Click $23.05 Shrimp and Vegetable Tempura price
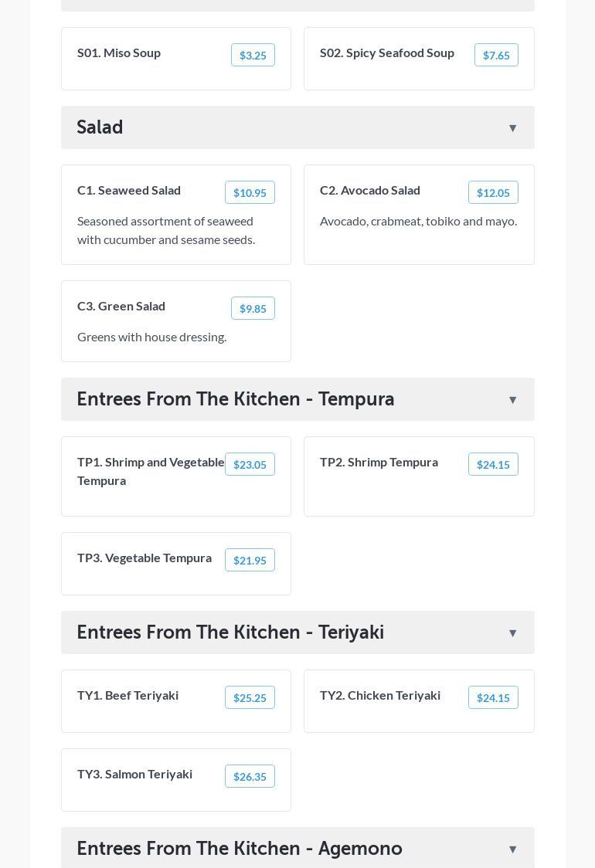Screen dimensions: 595x868 (x=250, y=465)
